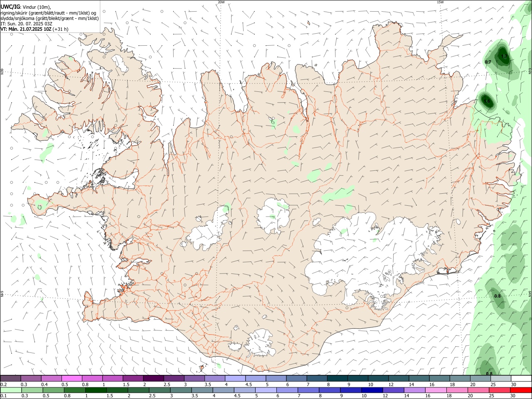Click the white 30 swatch in the top legend row
This screenshot has height=399, width=532.
point(521,378)
